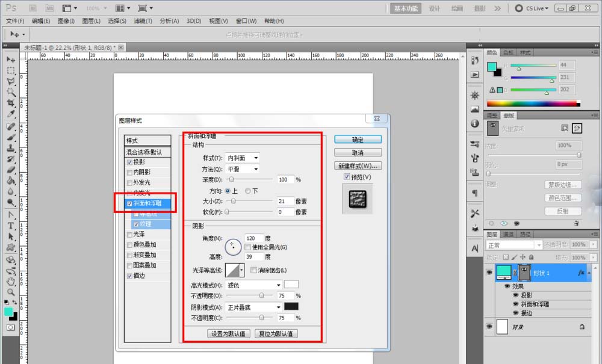Select the Eraser tool
This screenshot has width=602, height=364.
point(11,170)
